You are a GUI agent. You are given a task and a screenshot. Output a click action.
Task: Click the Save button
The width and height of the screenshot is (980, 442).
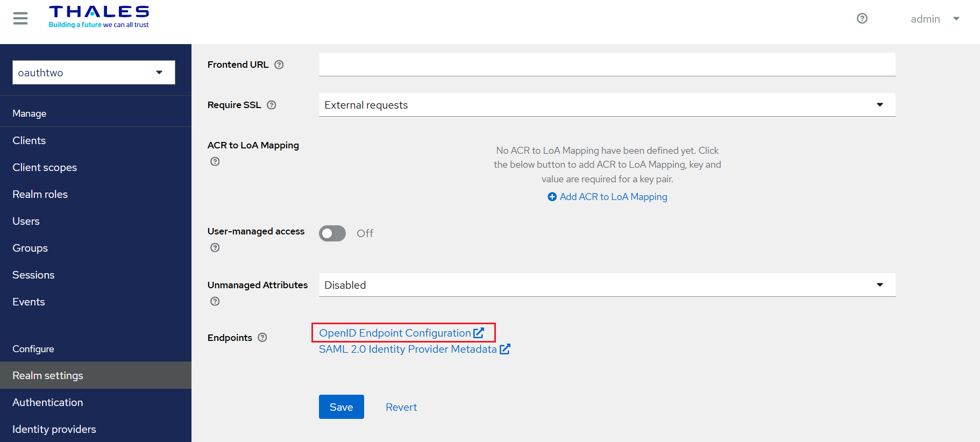tap(341, 407)
